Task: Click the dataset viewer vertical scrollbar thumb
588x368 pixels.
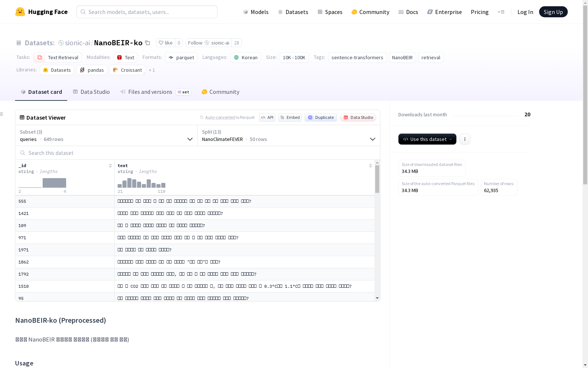Action: pyautogui.click(x=377, y=179)
